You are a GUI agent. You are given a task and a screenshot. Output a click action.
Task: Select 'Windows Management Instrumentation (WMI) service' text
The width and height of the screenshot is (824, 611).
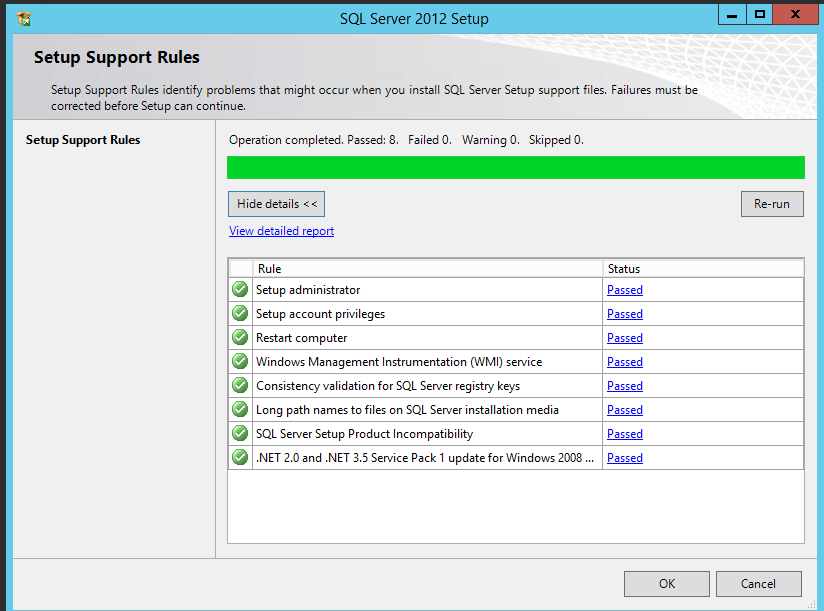click(399, 363)
